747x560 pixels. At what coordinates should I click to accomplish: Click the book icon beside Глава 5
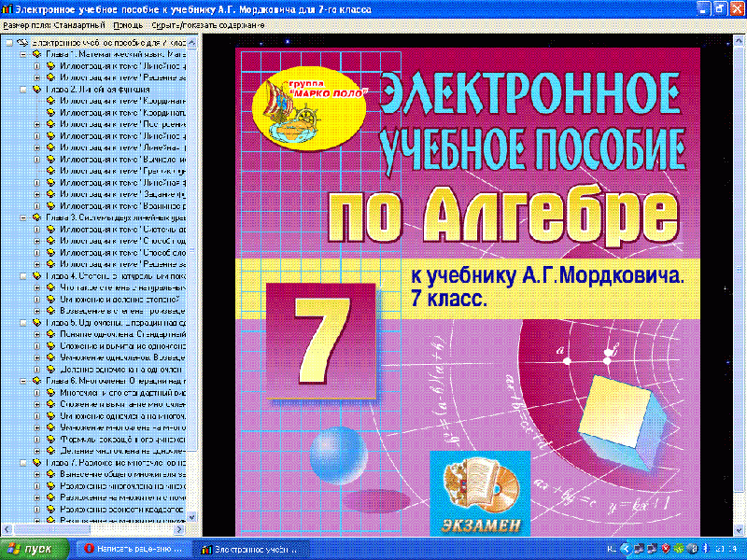click(36, 322)
